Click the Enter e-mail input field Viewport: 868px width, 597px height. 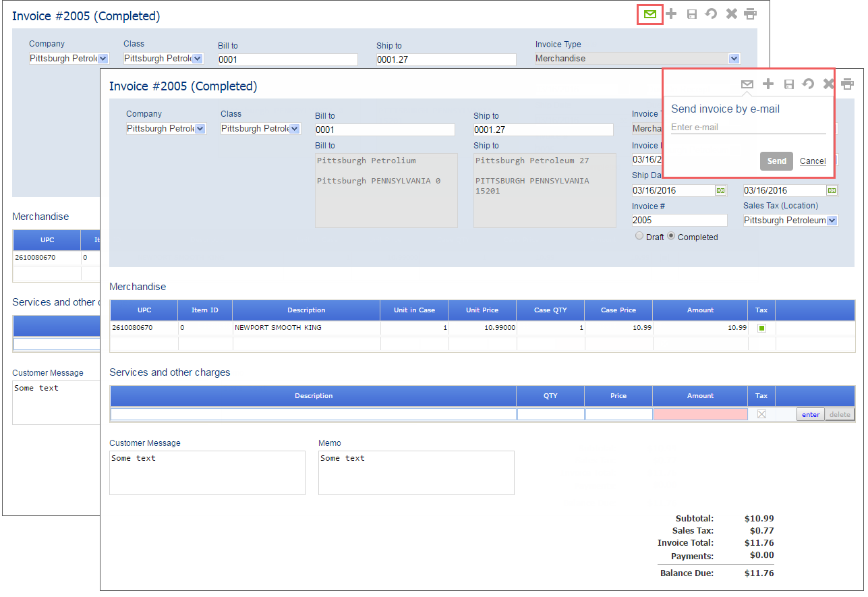coord(748,127)
